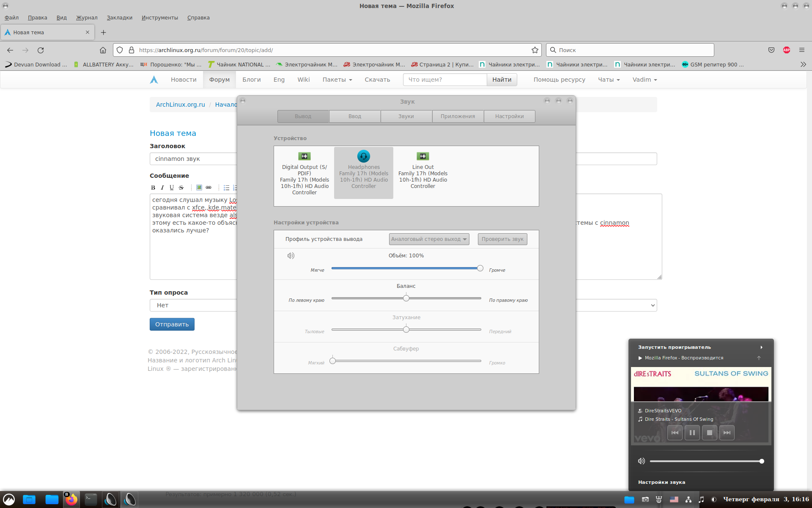The height and width of the screenshot is (508, 812).
Task: Toggle mute icon in tray volume popup
Action: pos(641,461)
